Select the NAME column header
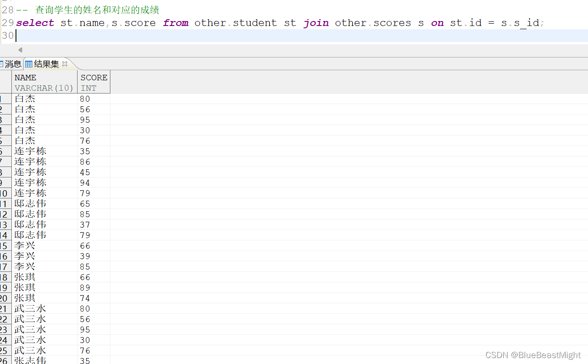The image size is (588, 364). click(x=44, y=82)
